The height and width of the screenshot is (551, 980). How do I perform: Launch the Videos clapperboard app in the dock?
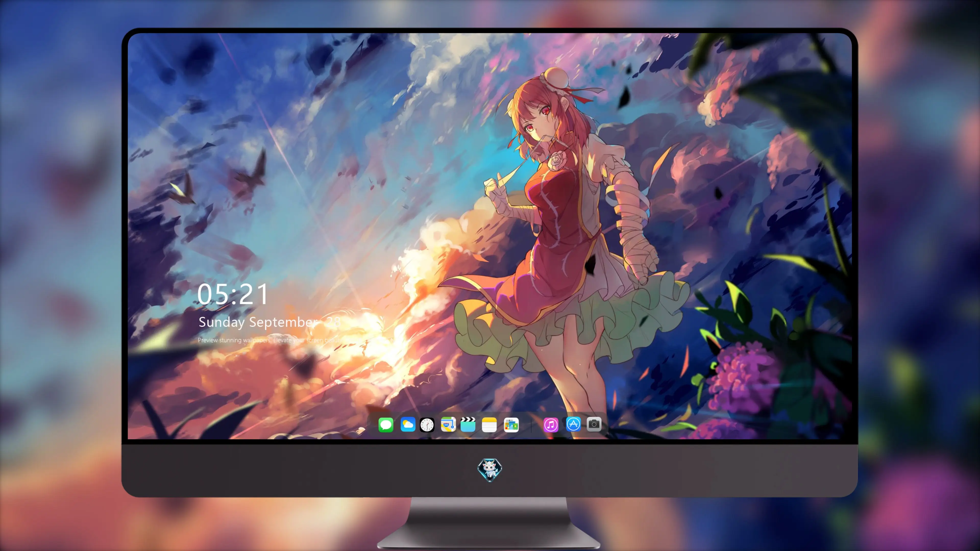468,424
